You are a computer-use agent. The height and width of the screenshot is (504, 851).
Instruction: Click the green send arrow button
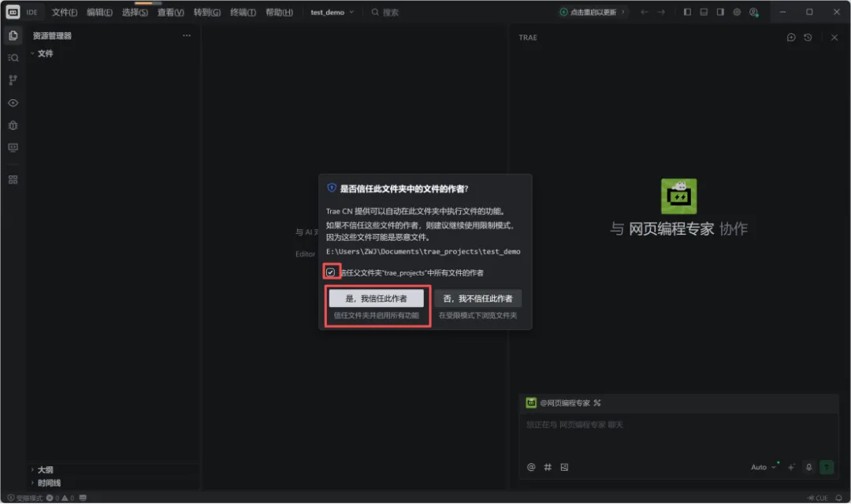click(x=827, y=467)
